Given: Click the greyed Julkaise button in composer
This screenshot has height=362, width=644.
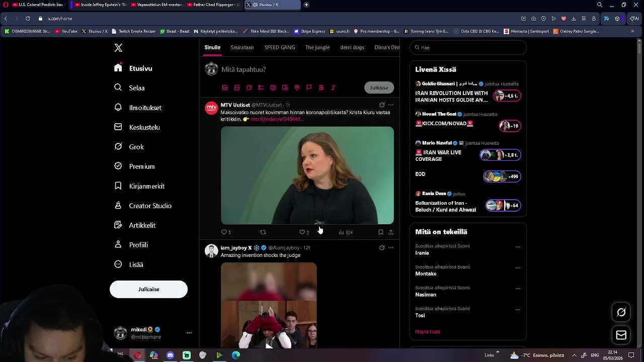Looking at the screenshot, I should coord(379,87).
